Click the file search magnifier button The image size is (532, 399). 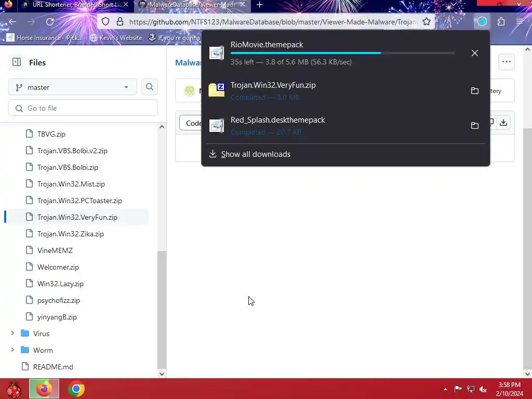(x=150, y=87)
